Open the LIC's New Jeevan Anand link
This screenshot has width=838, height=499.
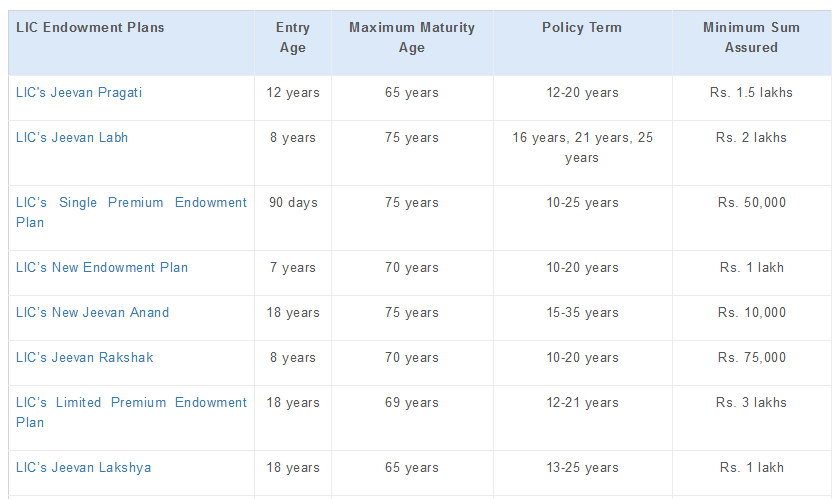(92, 313)
